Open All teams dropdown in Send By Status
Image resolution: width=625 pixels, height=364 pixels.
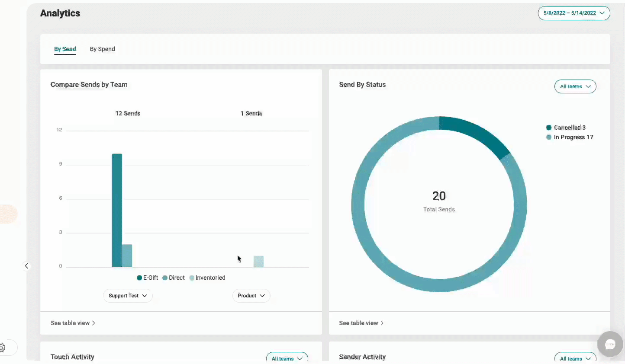click(x=575, y=86)
